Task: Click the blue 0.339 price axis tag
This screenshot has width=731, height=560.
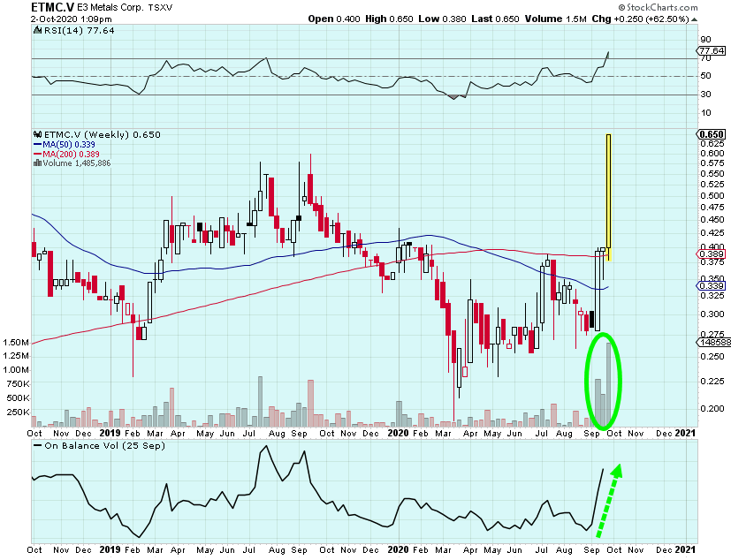Action: click(712, 285)
